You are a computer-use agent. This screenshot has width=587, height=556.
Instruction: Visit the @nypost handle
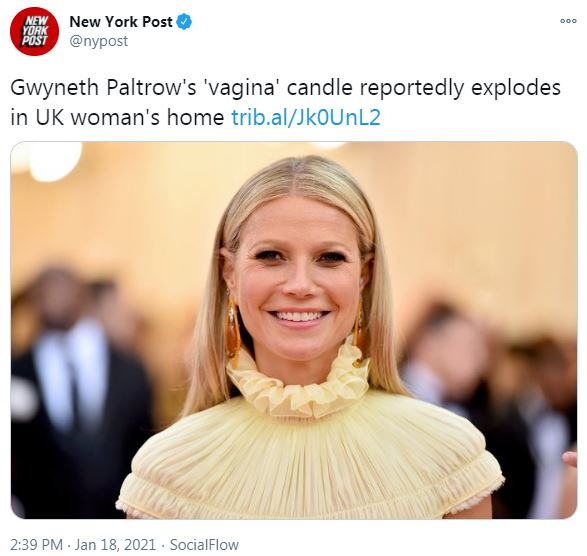tap(99, 41)
